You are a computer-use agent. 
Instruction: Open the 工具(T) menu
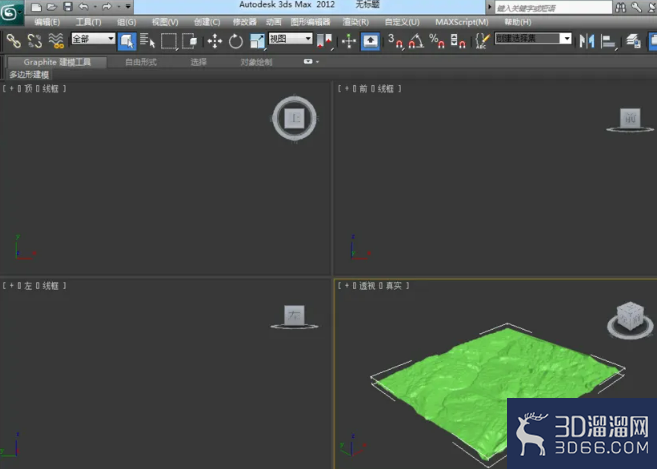click(x=88, y=22)
